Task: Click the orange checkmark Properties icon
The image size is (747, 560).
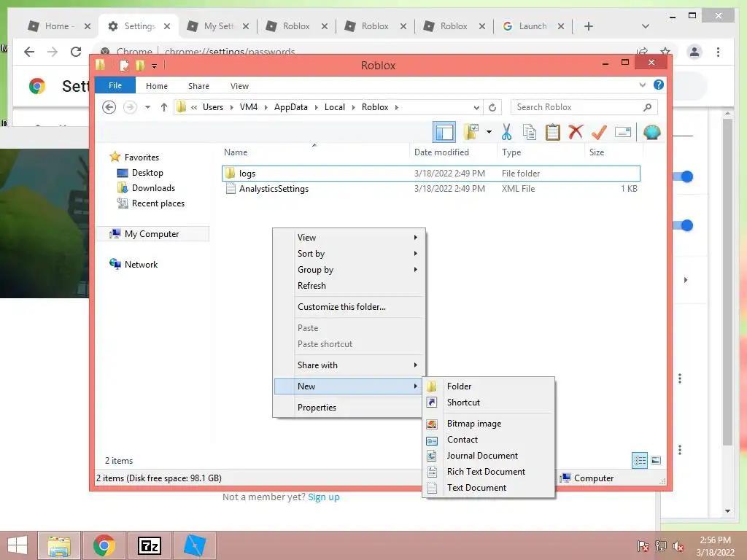Action: (x=599, y=132)
